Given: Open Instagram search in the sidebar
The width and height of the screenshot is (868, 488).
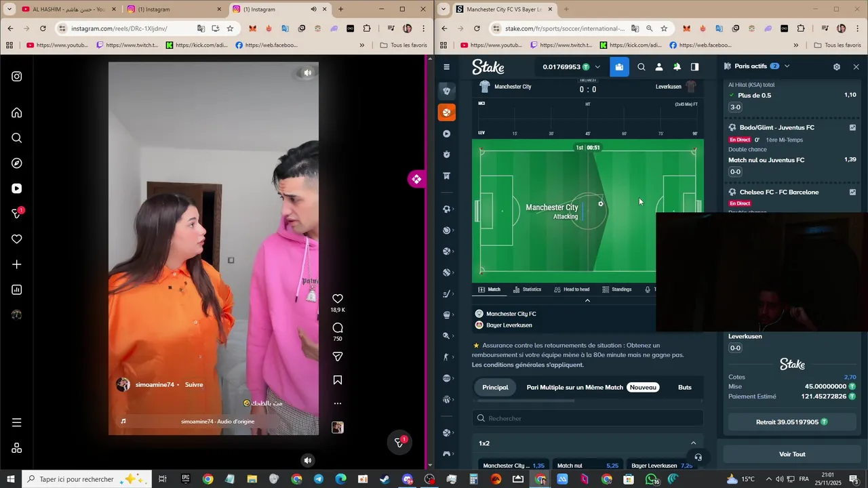Looking at the screenshot, I should [17, 138].
